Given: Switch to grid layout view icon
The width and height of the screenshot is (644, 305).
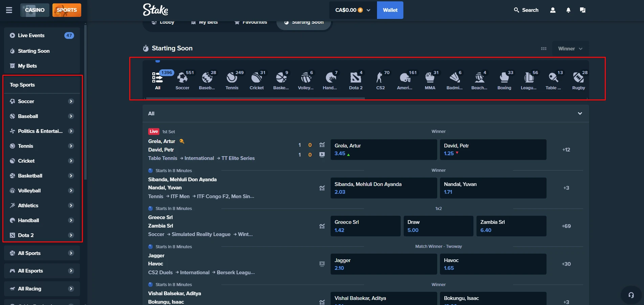Looking at the screenshot, I should pos(543,49).
